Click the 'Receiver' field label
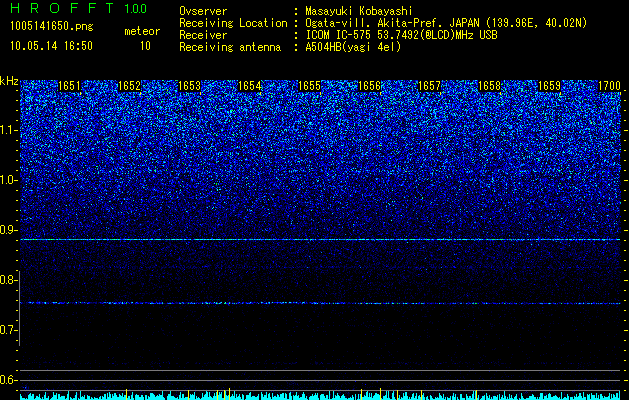 point(203,35)
